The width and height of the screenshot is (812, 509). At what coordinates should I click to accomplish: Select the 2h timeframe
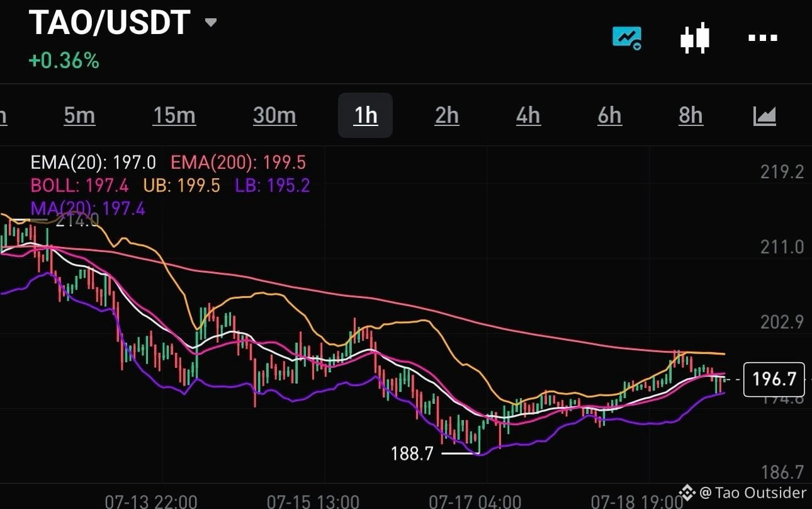pos(447,116)
